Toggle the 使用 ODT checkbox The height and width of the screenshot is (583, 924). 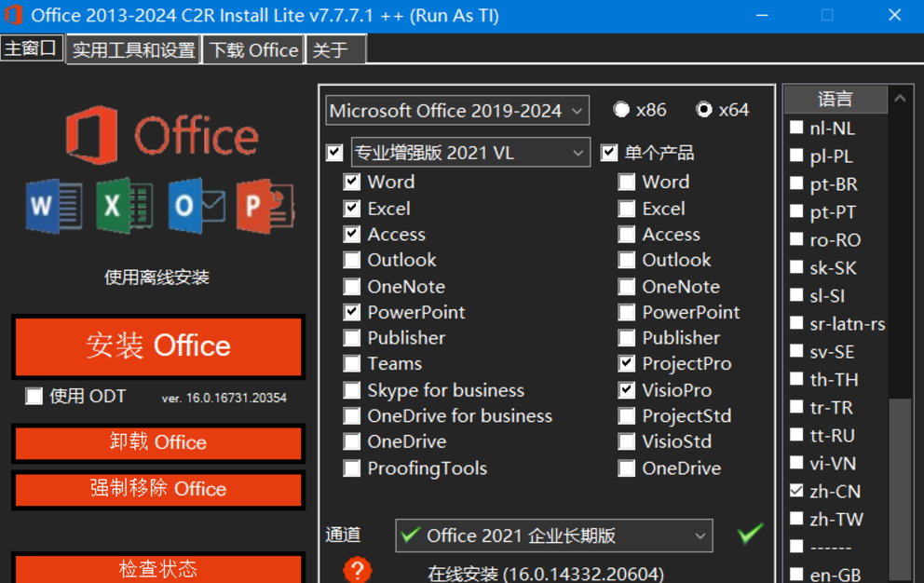click(x=34, y=396)
